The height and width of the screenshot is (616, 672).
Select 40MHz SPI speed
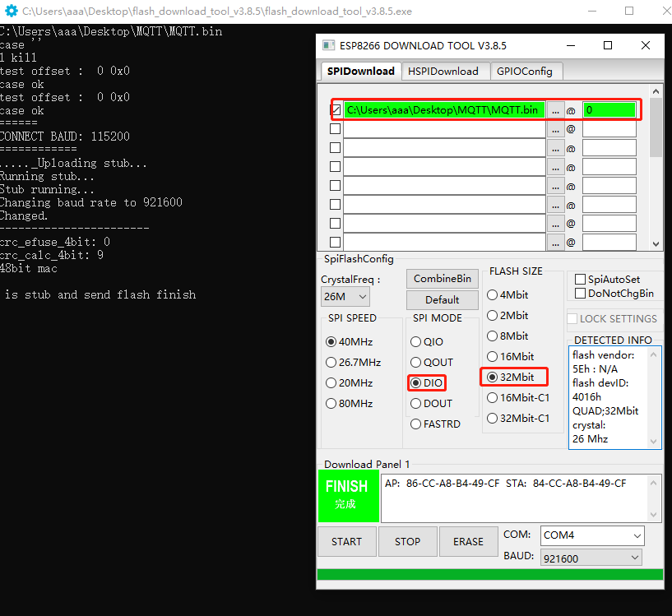pyautogui.click(x=350, y=341)
